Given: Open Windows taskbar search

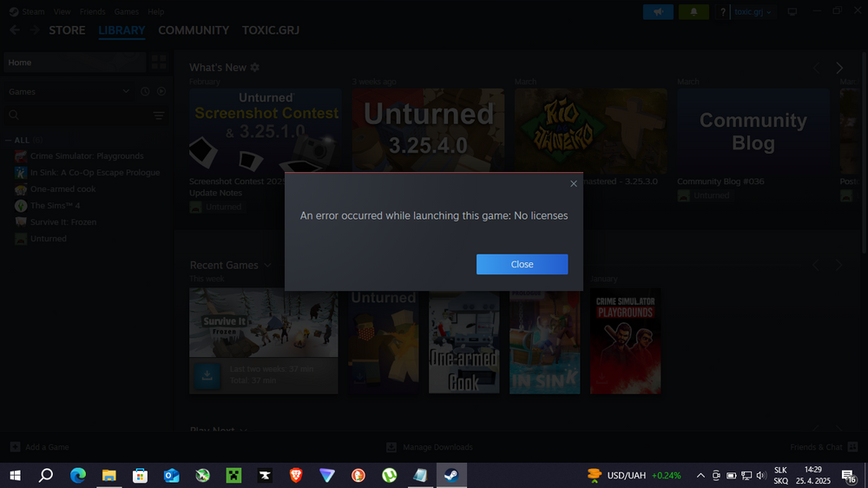Looking at the screenshot, I should click(x=46, y=475).
